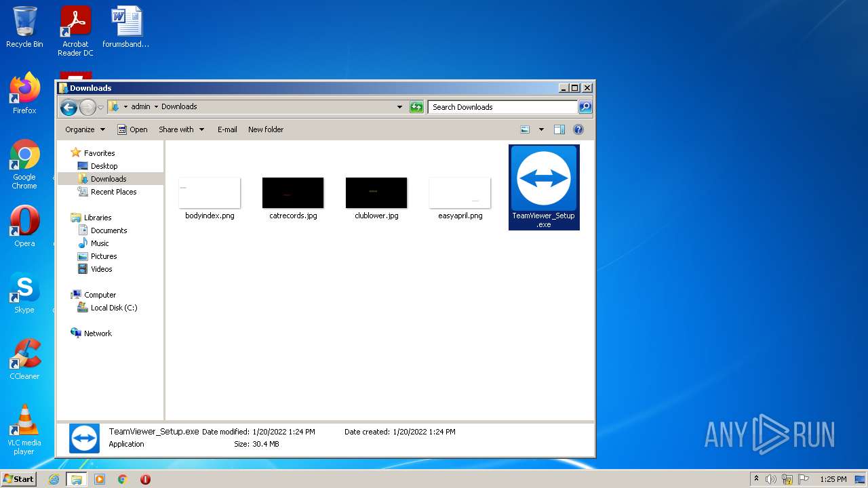
Task: Select Computer in the navigation pane
Action: click(x=100, y=295)
